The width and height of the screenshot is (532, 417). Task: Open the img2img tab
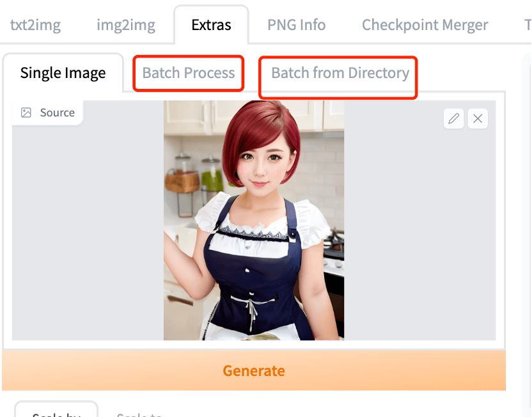click(x=126, y=25)
